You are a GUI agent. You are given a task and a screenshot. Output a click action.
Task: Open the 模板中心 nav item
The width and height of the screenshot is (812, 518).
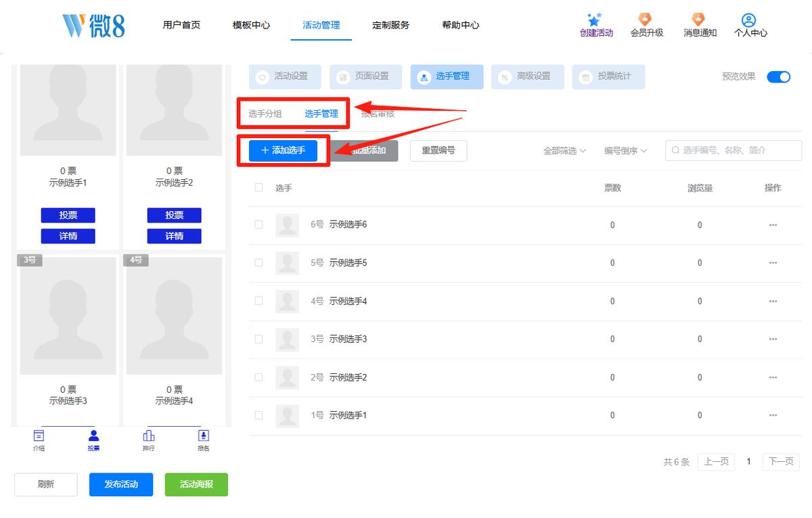click(x=251, y=25)
